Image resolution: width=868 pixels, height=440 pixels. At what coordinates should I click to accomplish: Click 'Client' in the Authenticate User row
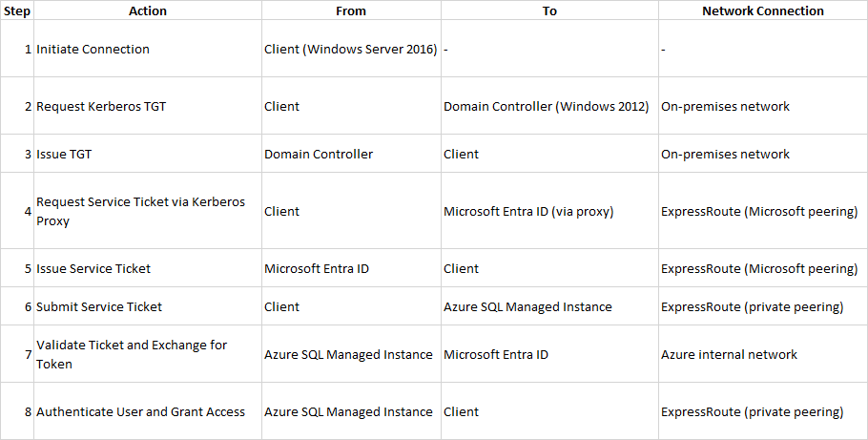(x=549, y=411)
